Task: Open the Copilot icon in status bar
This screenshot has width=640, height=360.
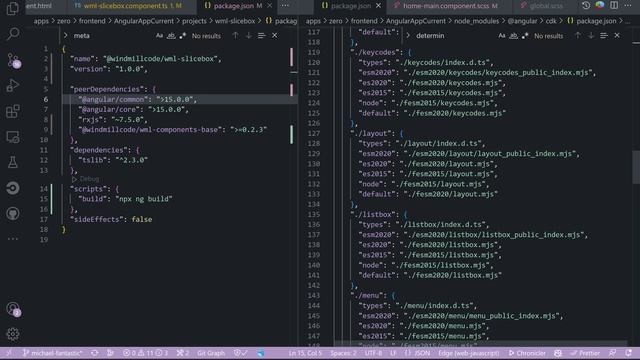Action: click(x=558, y=353)
